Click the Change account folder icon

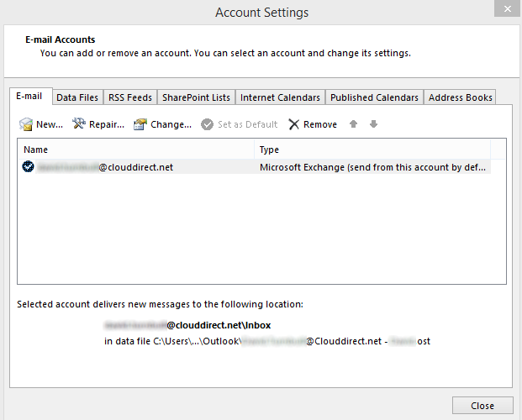point(140,124)
